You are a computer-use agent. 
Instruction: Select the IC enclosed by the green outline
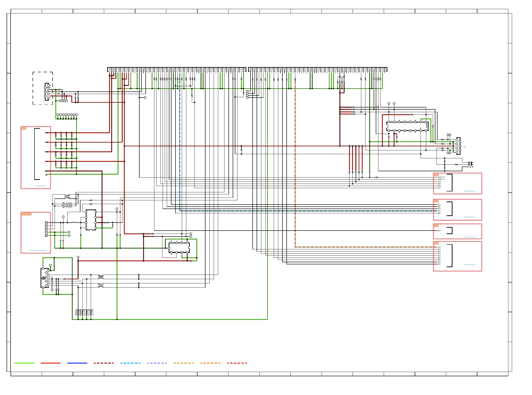pos(179,248)
